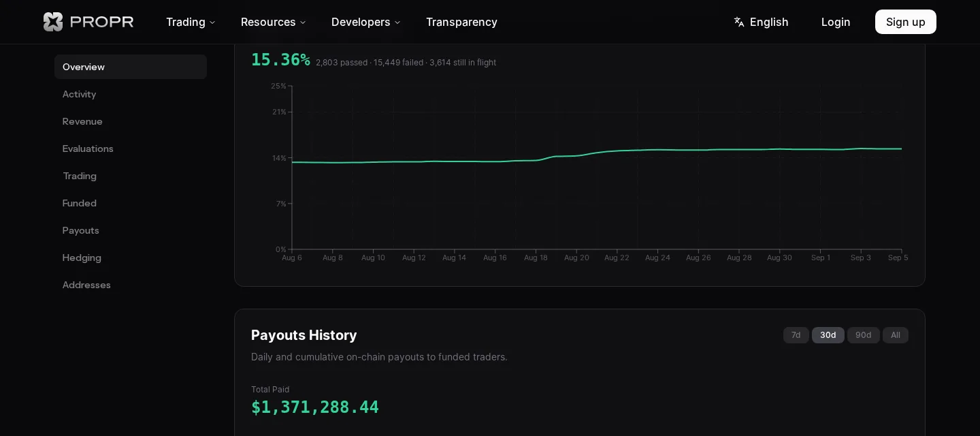Open the English language selector

pos(761,22)
